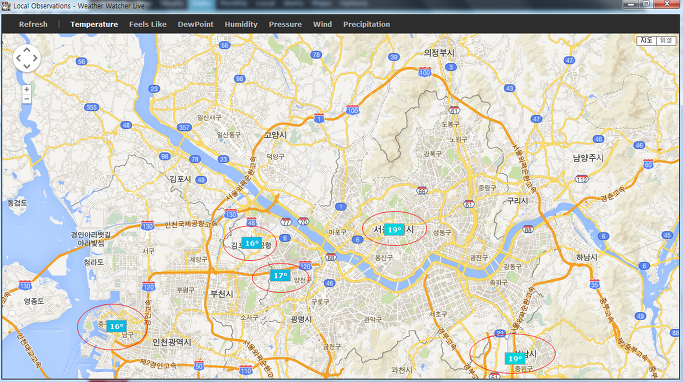The image size is (683, 382).
Task: Click the 남양주시 city label
Action: [x=588, y=158]
